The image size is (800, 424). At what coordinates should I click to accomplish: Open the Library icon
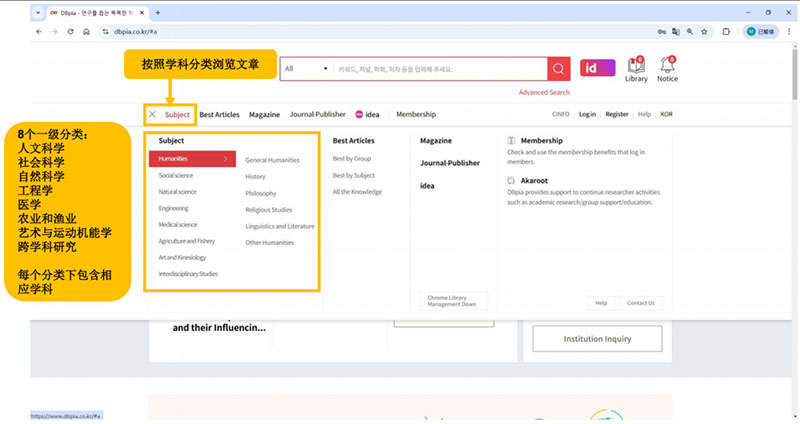pyautogui.click(x=636, y=69)
